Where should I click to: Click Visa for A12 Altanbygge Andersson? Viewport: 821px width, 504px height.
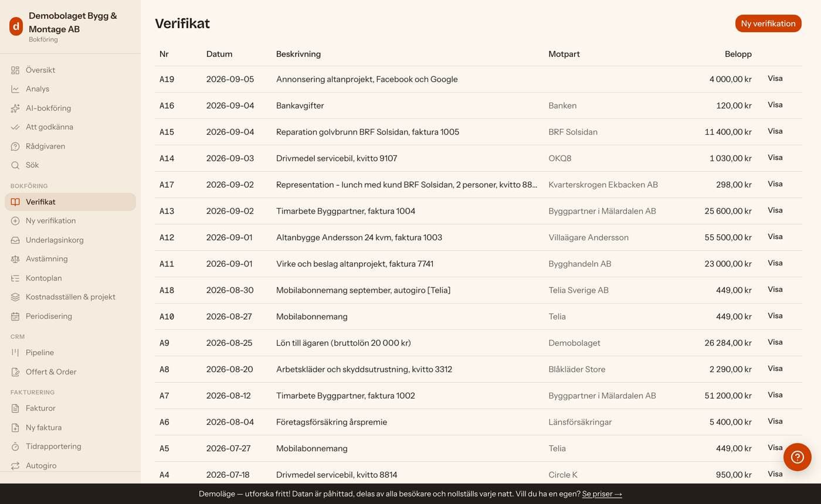[x=775, y=237]
